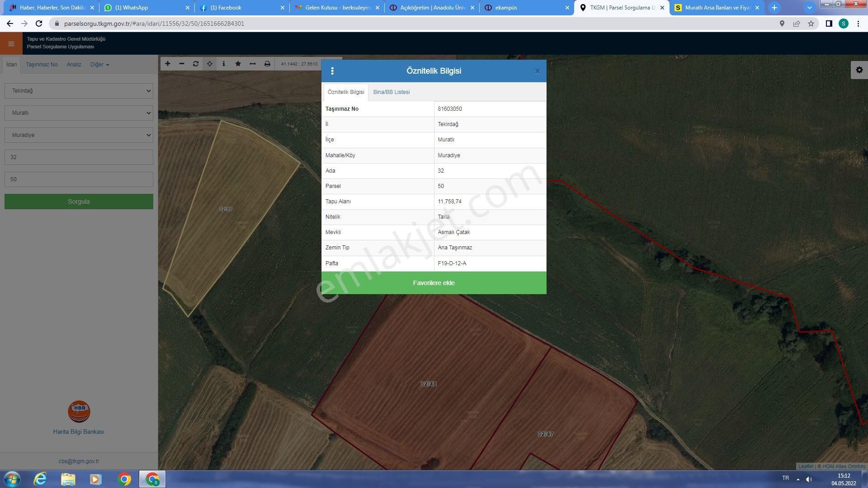Viewport: 868px width, 488px height.
Task: Bookmark this page with star icon
Action: [811, 23]
